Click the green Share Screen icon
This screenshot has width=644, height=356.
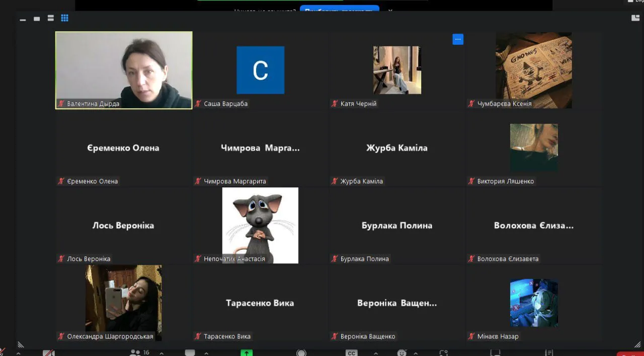click(x=246, y=353)
